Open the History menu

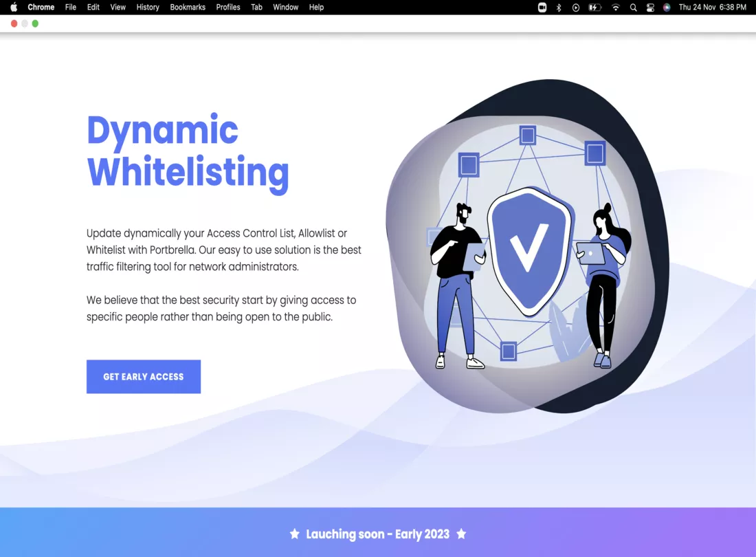(148, 8)
